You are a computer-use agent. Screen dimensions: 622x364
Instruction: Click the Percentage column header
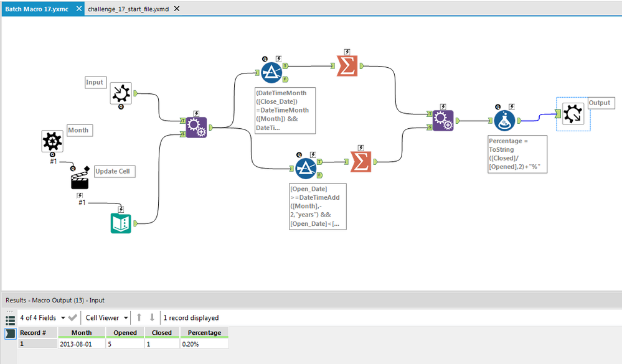click(204, 333)
